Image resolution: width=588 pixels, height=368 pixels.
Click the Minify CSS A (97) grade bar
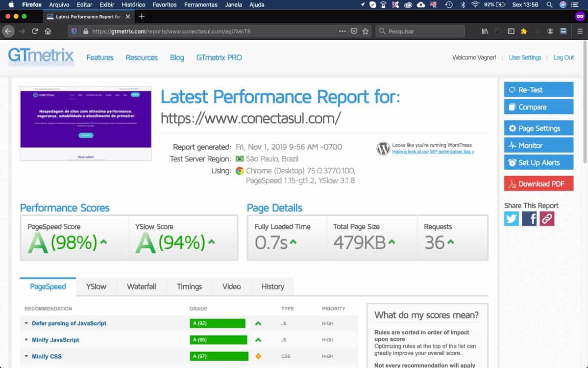[x=219, y=356]
